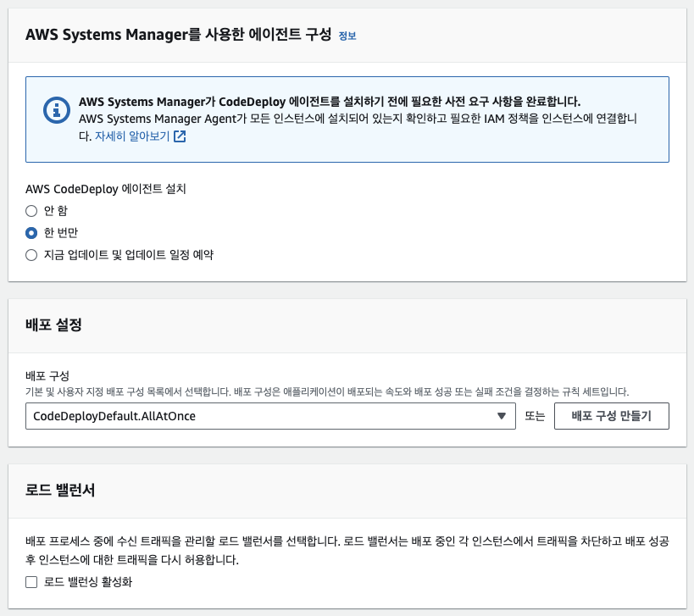Click the external link icon after 자세히 알아보기
The width and height of the screenshot is (694, 616).
click(180, 136)
